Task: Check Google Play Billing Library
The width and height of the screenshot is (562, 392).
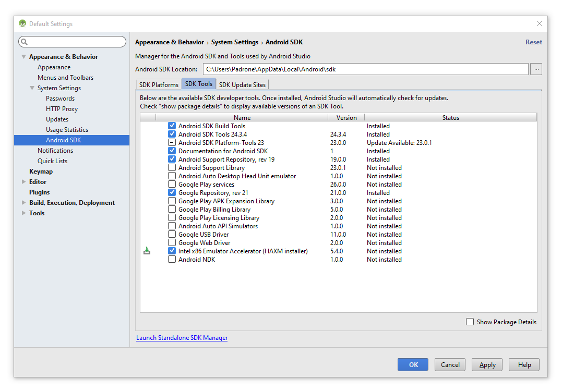Action: 172,210
